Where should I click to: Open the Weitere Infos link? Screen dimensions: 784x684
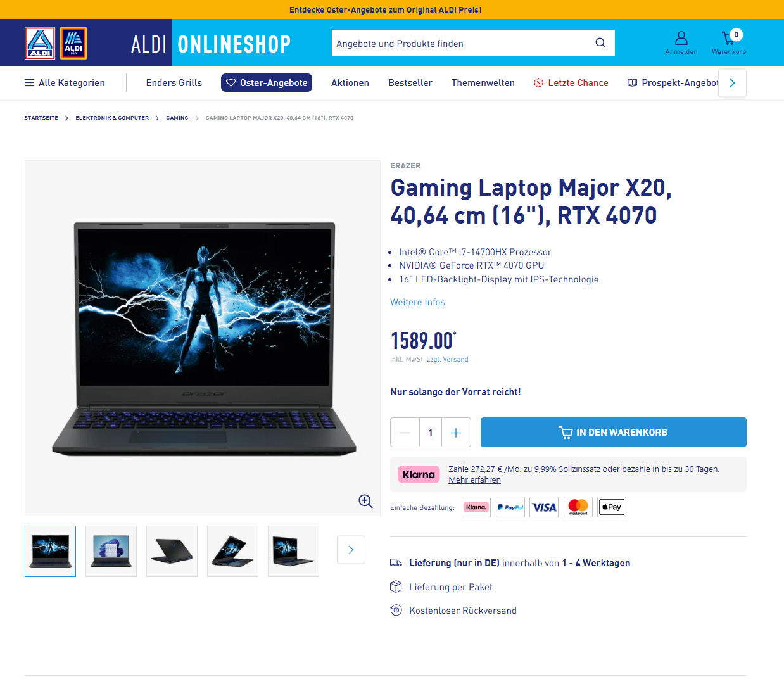pyautogui.click(x=417, y=302)
